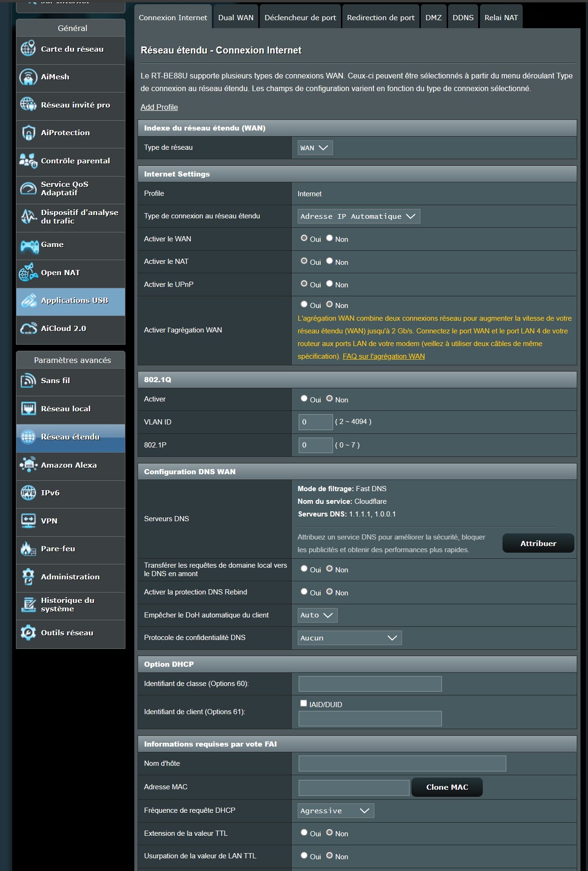Click the AiCloud 2.0 cloud icon

pyautogui.click(x=28, y=328)
